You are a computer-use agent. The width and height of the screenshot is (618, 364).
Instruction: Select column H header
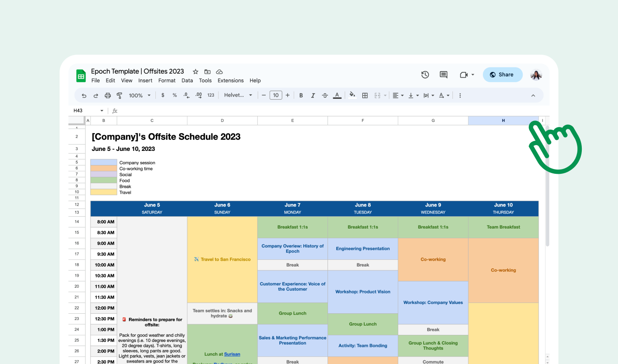point(503,121)
